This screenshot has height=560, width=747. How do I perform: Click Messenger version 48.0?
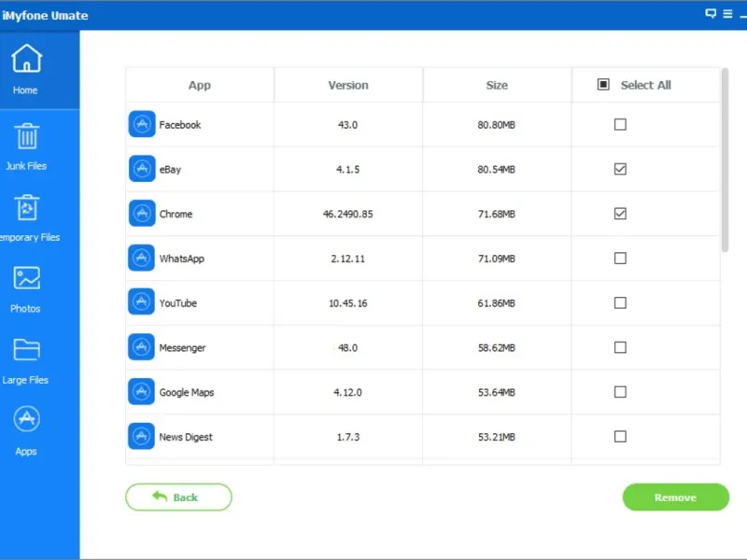(x=347, y=347)
